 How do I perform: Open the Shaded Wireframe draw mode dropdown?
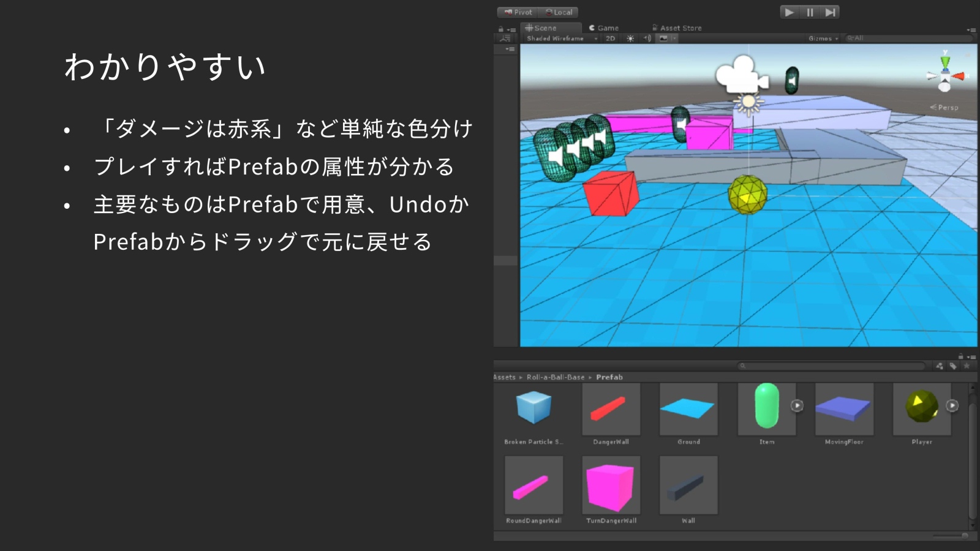(x=561, y=39)
